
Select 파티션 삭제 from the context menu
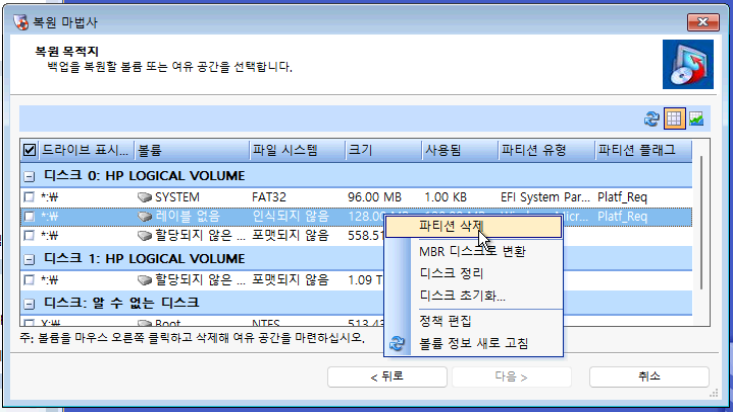[x=474, y=227]
